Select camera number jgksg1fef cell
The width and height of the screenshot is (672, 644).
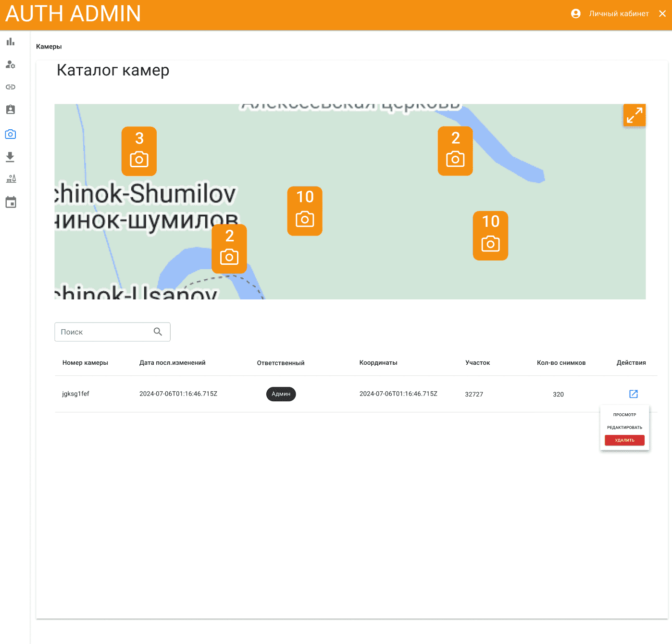pyautogui.click(x=76, y=394)
